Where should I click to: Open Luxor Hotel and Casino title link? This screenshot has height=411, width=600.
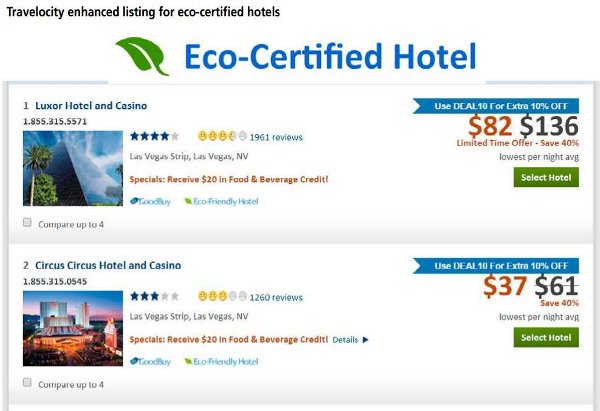(x=91, y=106)
